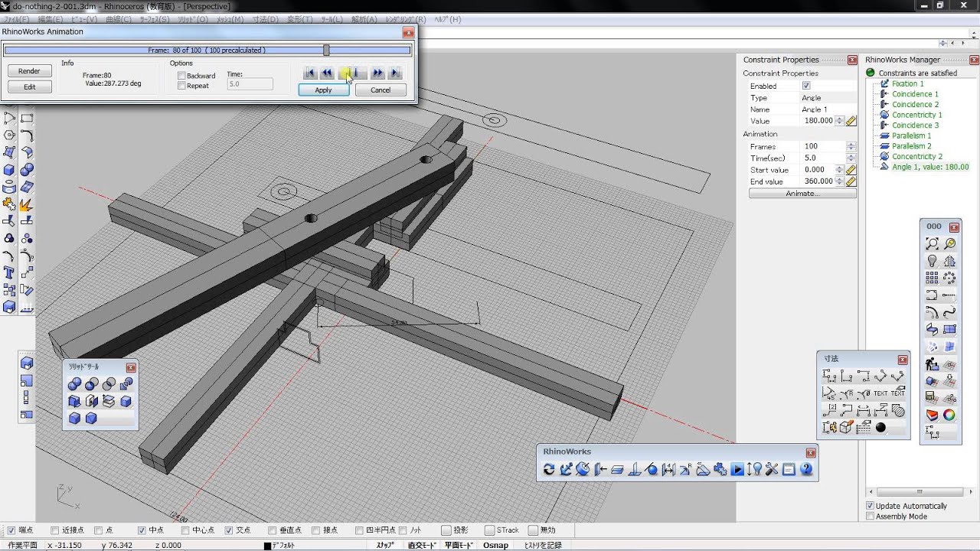Screen dimensions: 980x551
Task: Click the animation frame slider handle
Action: [326, 50]
